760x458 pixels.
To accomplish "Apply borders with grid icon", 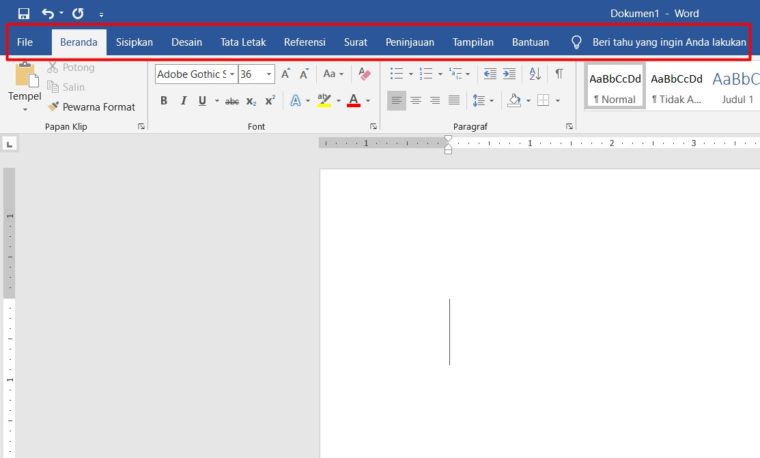I will tap(543, 100).
